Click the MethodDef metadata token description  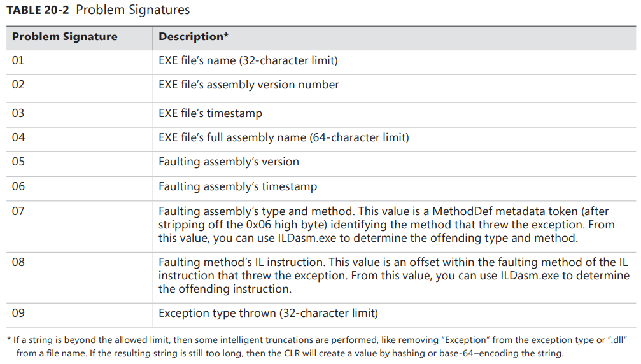coord(382,224)
